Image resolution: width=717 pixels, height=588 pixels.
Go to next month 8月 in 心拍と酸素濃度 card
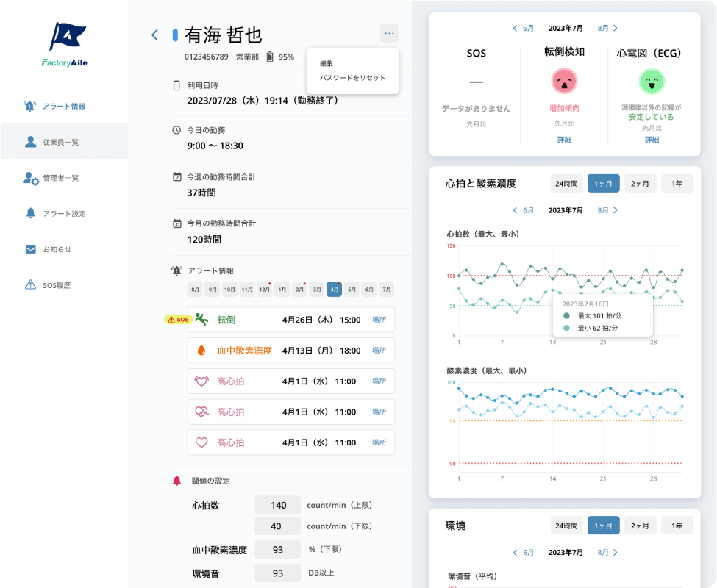coord(607,210)
